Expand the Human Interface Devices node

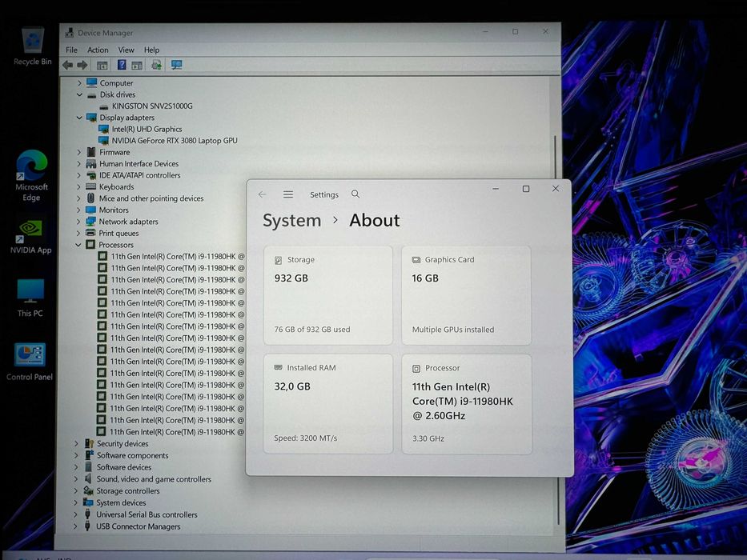pyautogui.click(x=79, y=164)
